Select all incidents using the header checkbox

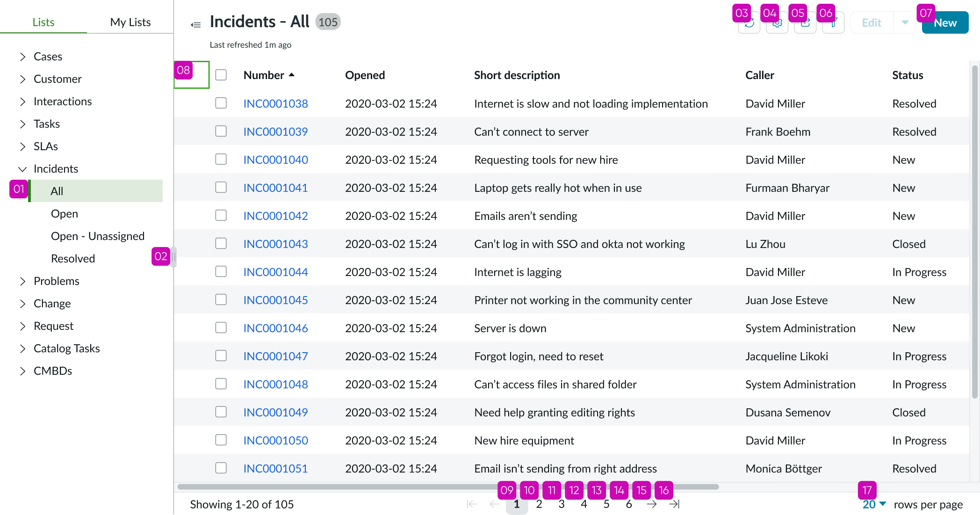221,74
